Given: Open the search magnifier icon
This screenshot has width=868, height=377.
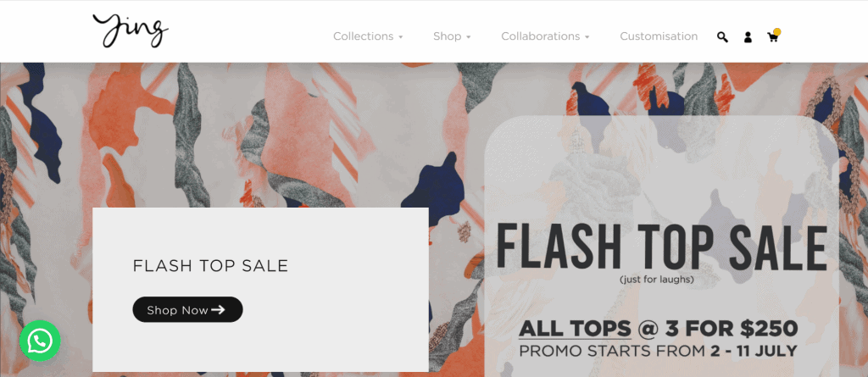Looking at the screenshot, I should (722, 37).
